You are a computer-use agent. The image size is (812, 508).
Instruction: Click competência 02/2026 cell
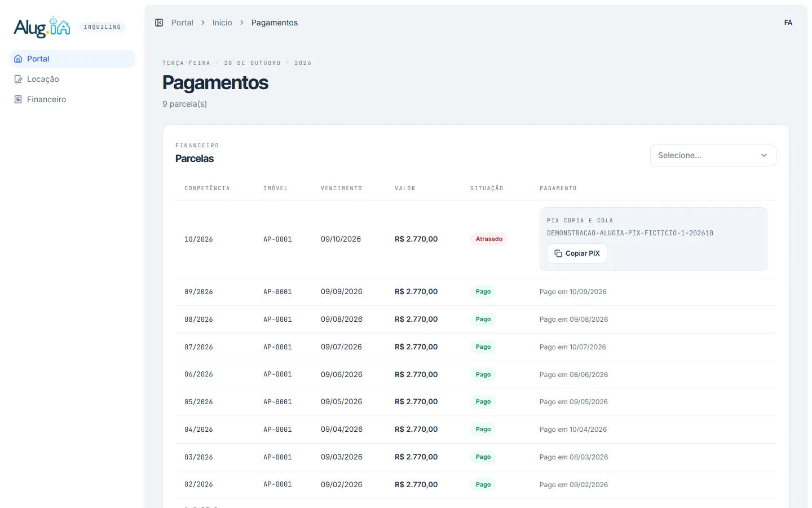[198, 485]
